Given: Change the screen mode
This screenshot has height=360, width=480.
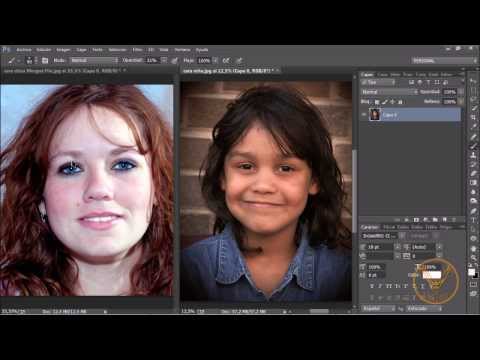Looking at the screenshot, I should click(473, 294).
